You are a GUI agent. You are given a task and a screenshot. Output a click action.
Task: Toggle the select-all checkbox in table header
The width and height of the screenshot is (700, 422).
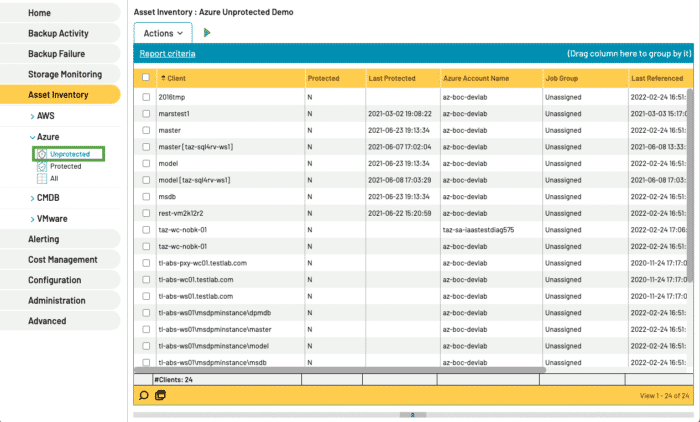coord(146,77)
